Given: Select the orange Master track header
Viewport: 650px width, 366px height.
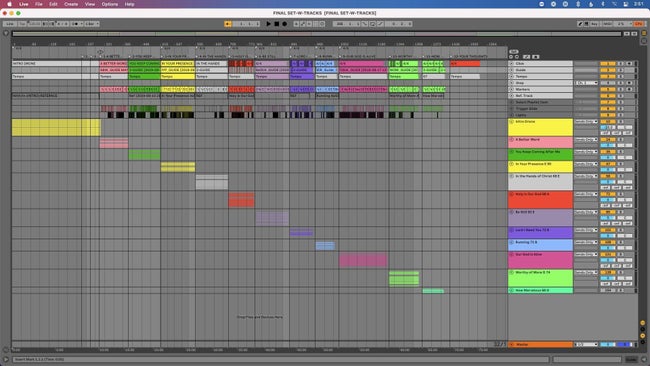Looking at the screenshot, I should click(541, 344).
